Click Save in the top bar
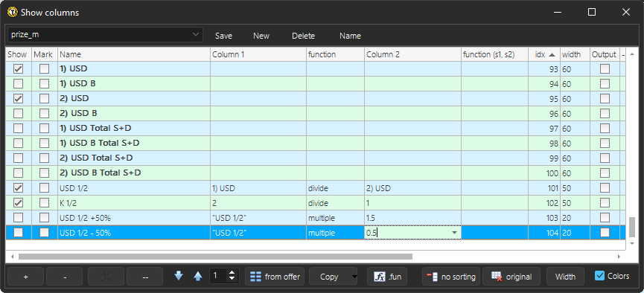Screen dimensions: 644x293 tap(224, 36)
